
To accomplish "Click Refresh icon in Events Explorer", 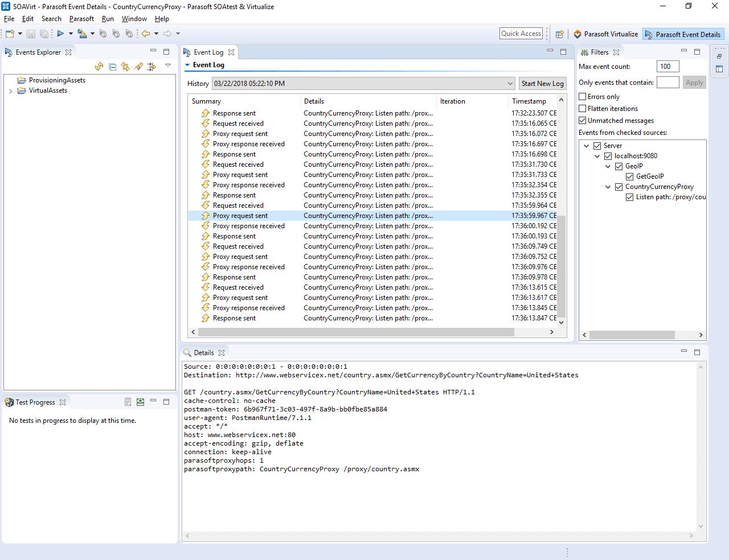I will click(99, 67).
